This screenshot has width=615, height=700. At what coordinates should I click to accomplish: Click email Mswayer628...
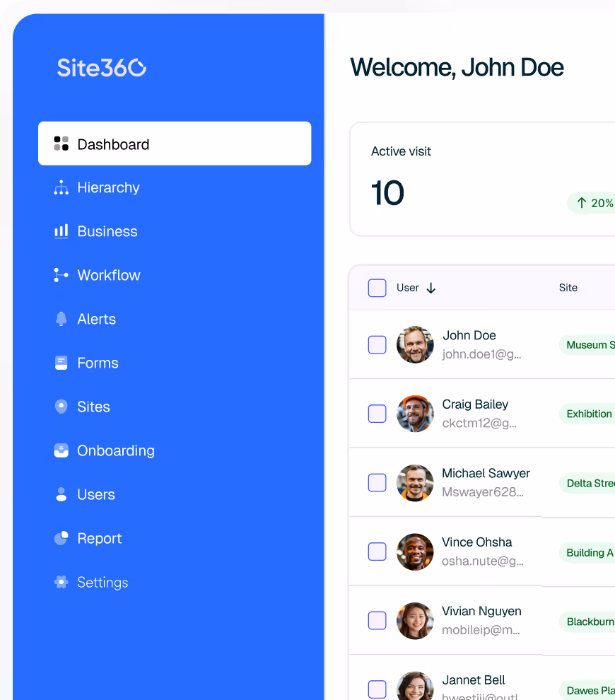click(482, 492)
